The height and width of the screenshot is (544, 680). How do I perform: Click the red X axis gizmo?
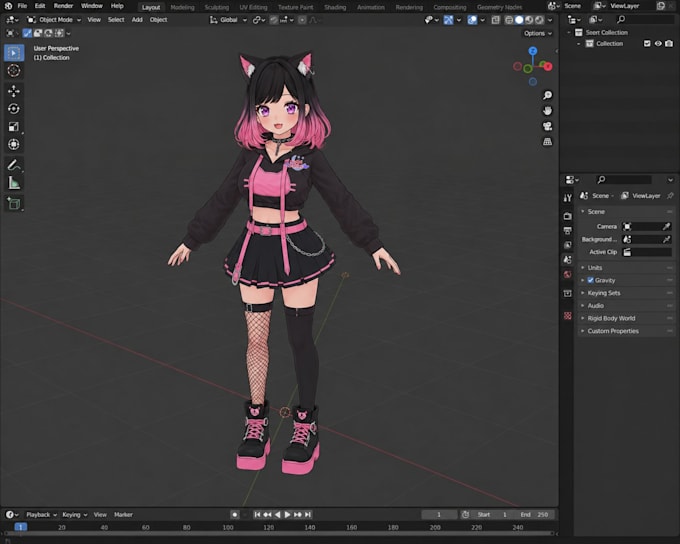(548, 66)
